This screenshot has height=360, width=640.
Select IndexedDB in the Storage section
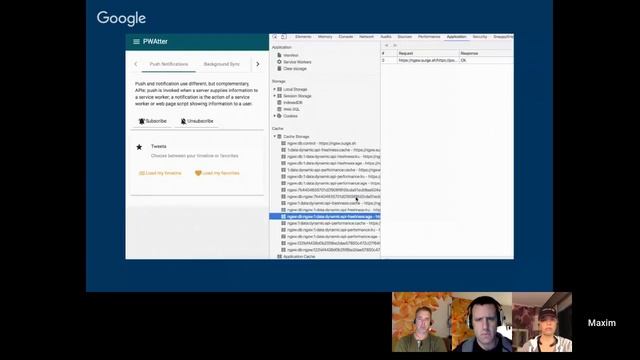(x=293, y=102)
